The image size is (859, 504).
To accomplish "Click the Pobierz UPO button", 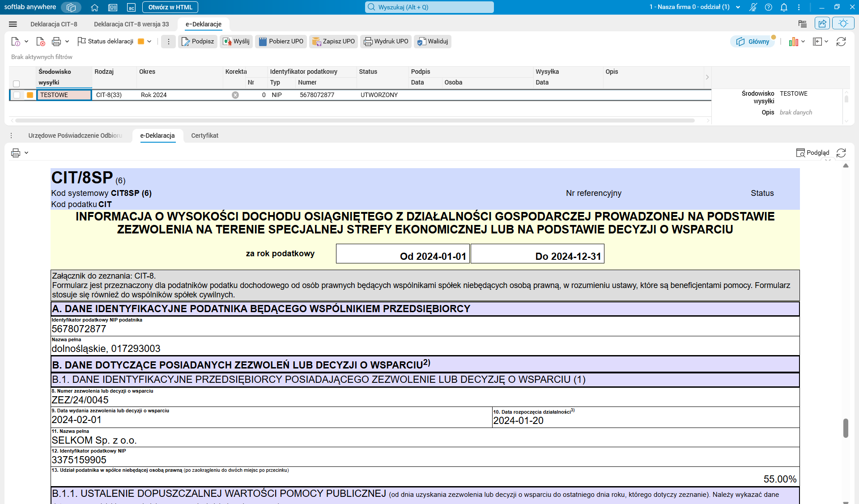I will [281, 41].
